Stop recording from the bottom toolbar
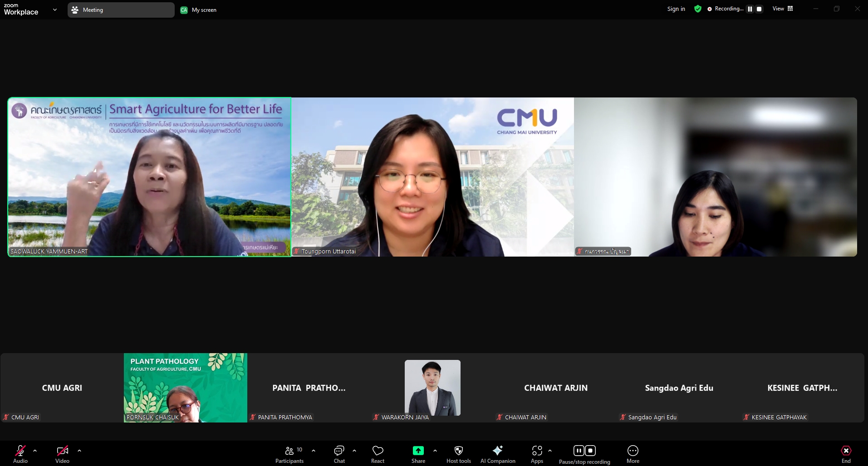This screenshot has width=868, height=466. pyautogui.click(x=590, y=450)
